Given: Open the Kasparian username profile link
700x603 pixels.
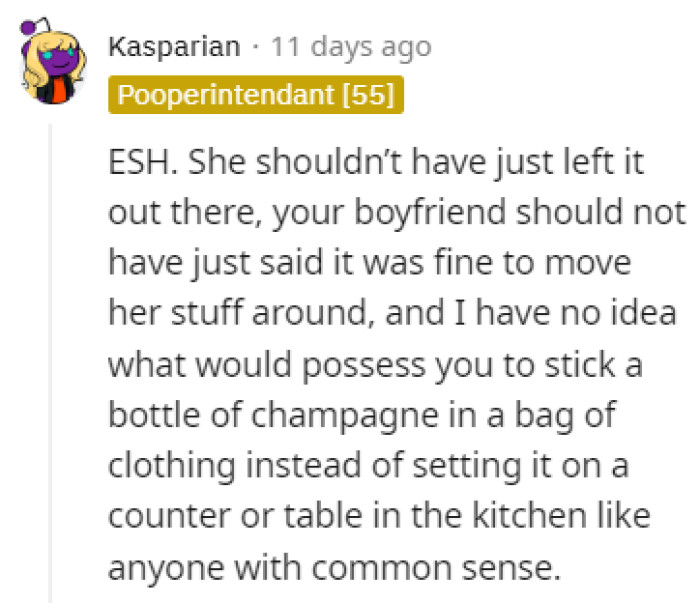Looking at the screenshot, I should point(173,46).
